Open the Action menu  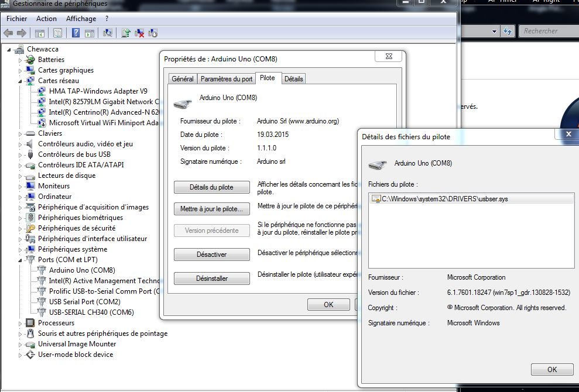46,19
